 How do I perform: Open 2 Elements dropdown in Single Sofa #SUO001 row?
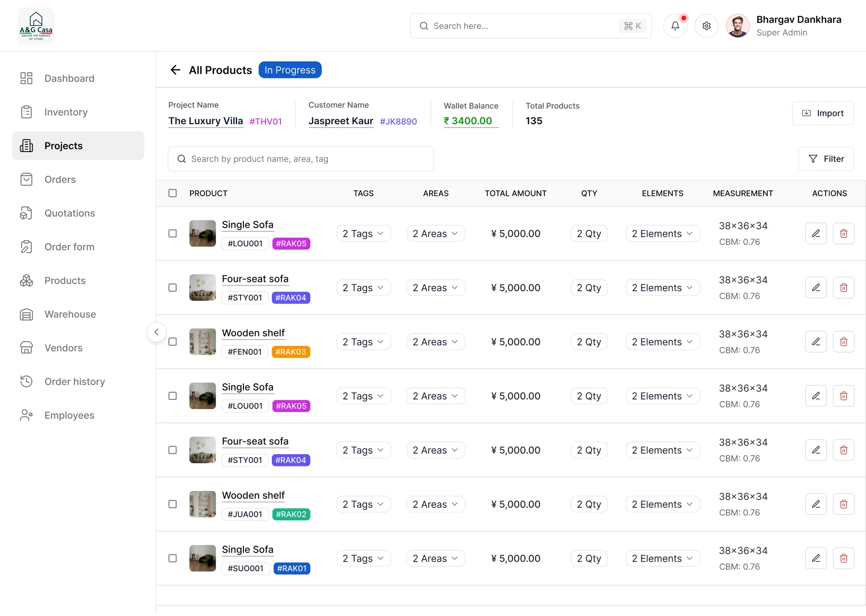pos(662,558)
